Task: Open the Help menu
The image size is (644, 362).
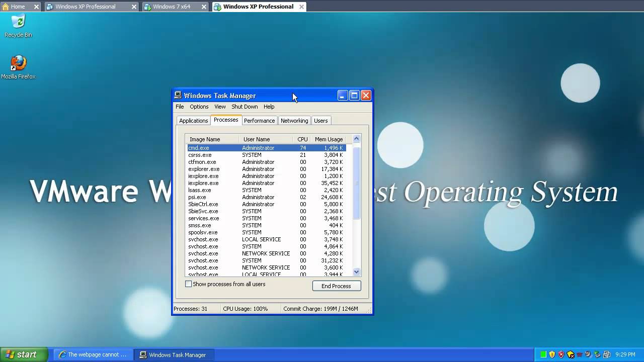Action: click(269, 107)
